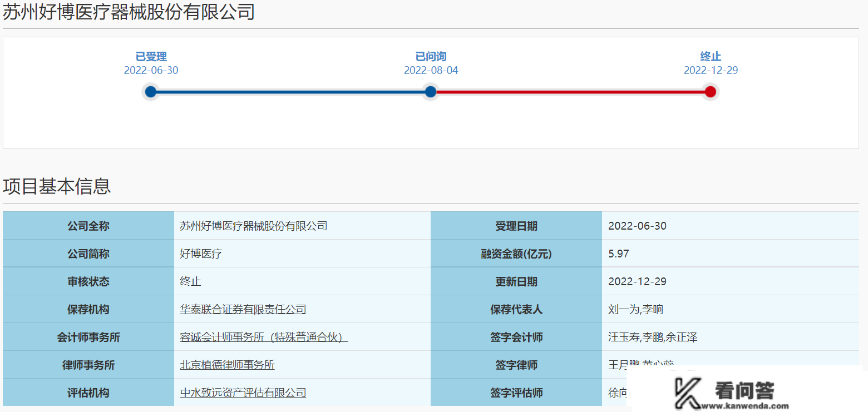Click the financing amount value 5.97
Viewport: 868px width, 412px height.
click(619, 254)
